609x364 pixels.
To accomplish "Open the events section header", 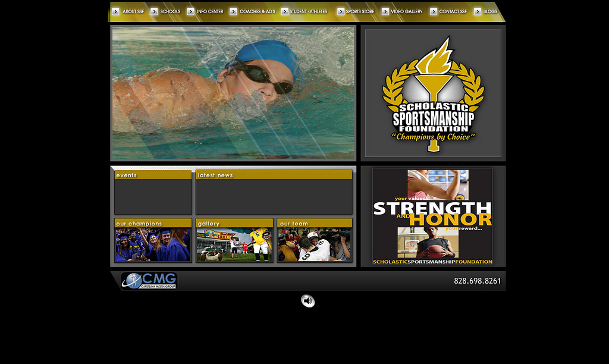I will click(152, 175).
